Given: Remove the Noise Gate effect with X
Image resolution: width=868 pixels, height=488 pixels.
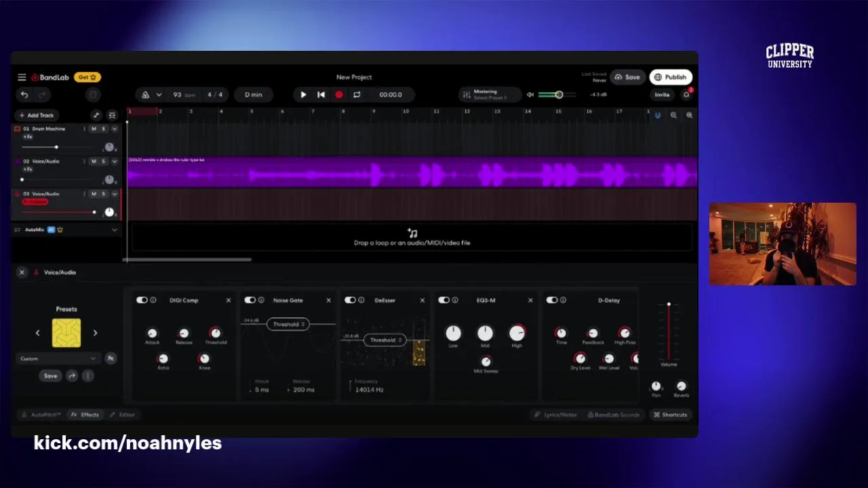Looking at the screenshot, I should [329, 300].
